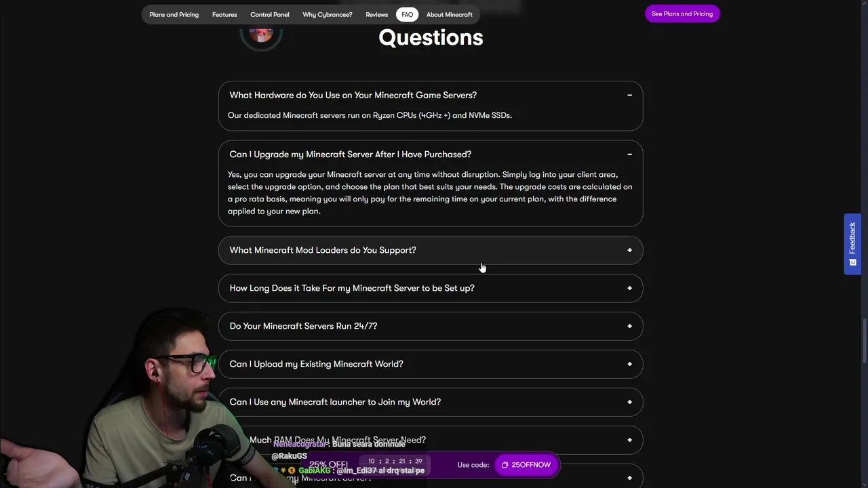Click 'See Plans and Pricing' purple button
868x488 pixels.
[x=682, y=14]
